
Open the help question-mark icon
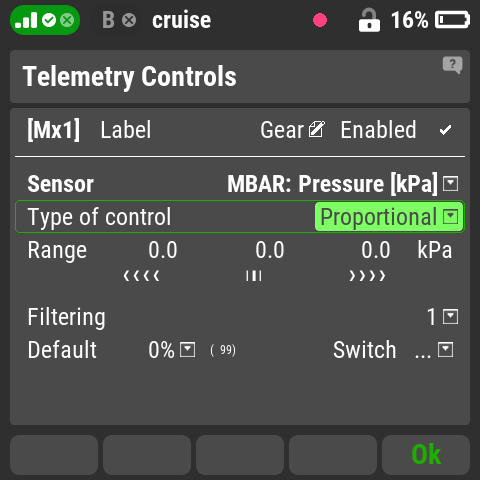(452, 65)
